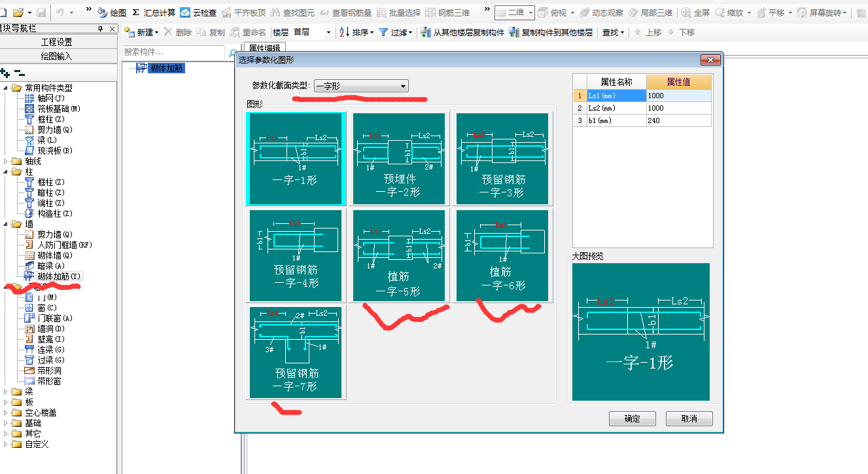Click the 确定 confirm button
868x474 pixels.
(633, 419)
